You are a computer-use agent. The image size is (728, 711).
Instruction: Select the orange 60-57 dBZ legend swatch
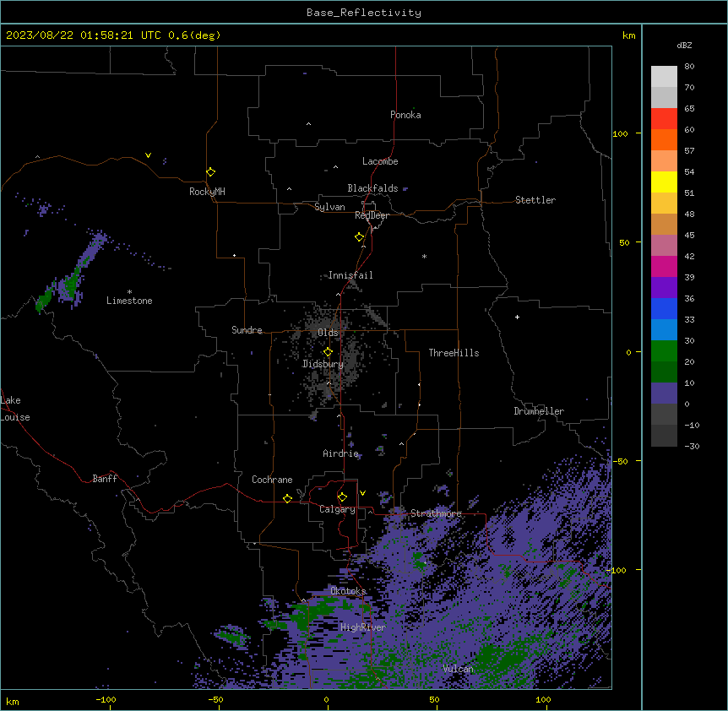(x=664, y=139)
